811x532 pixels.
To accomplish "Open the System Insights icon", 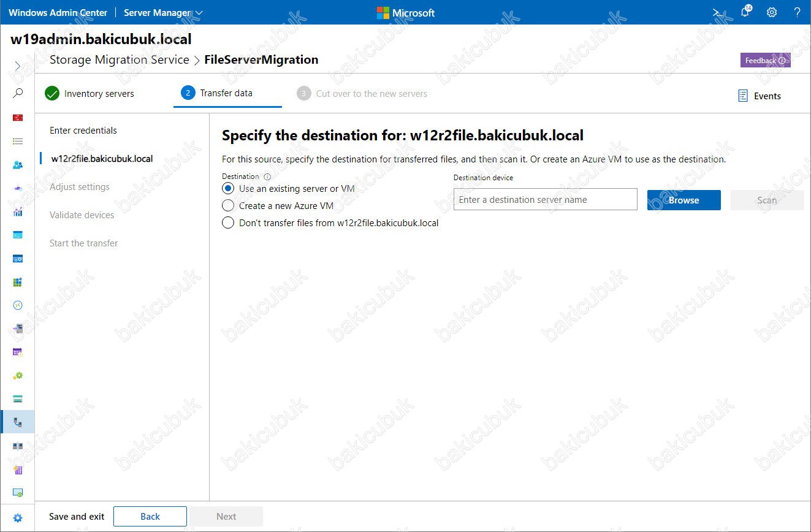I will coord(18,469).
